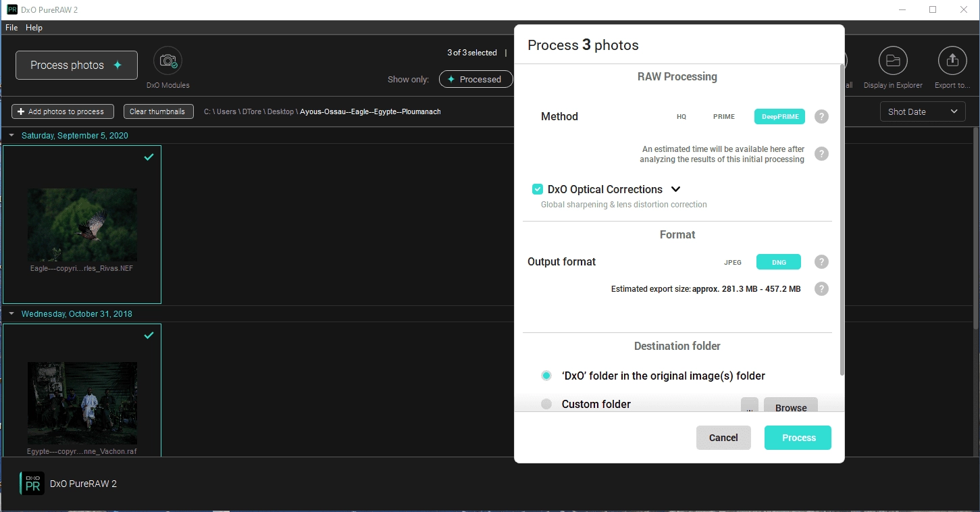
Task: Click the help icon beside estimated time note
Action: [821, 153]
